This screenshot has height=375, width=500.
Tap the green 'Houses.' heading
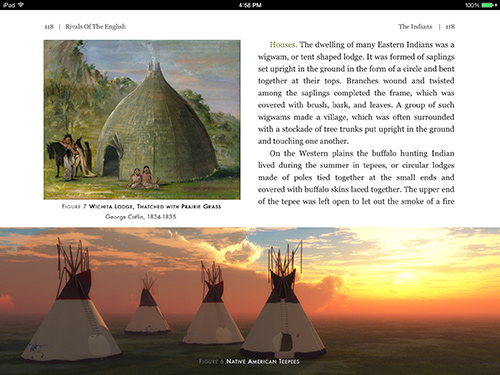[283, 45]
